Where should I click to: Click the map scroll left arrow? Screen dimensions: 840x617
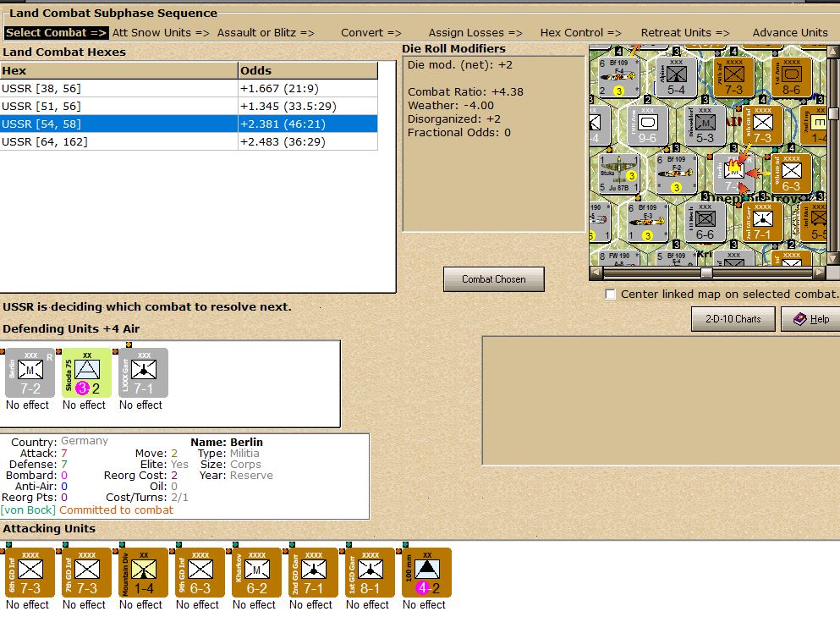596,273
